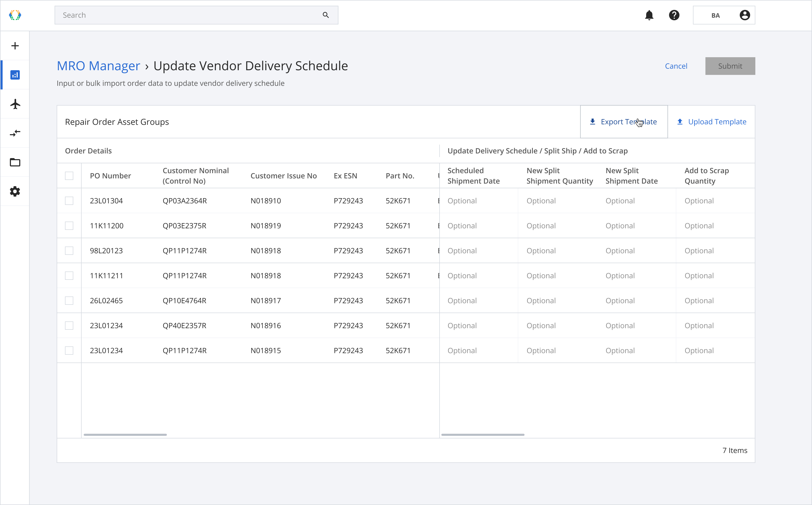Check the row with issue N018916

pyautogui.click(x=69, y=326)
